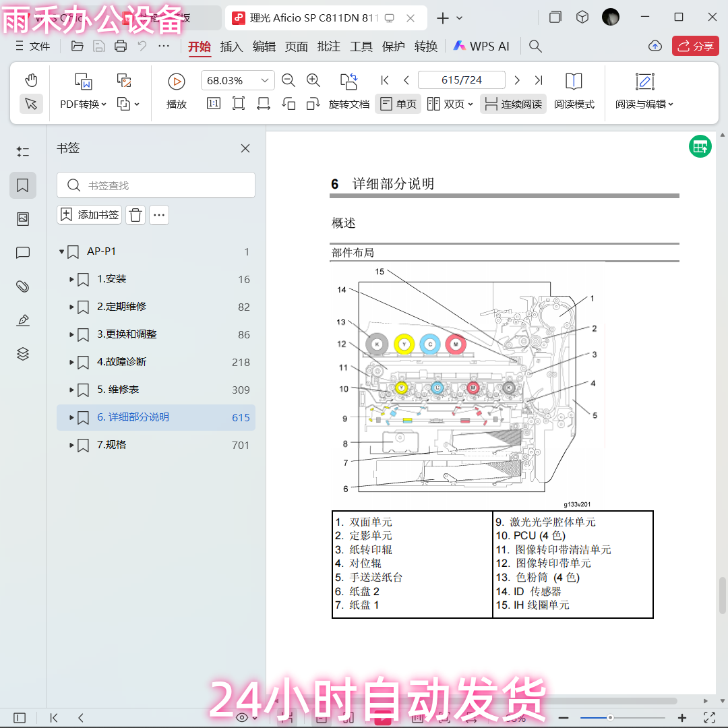The image size is (728, 728).
Task: Toggle 连续阅读 continuous reading
Action: click(513, 104)
